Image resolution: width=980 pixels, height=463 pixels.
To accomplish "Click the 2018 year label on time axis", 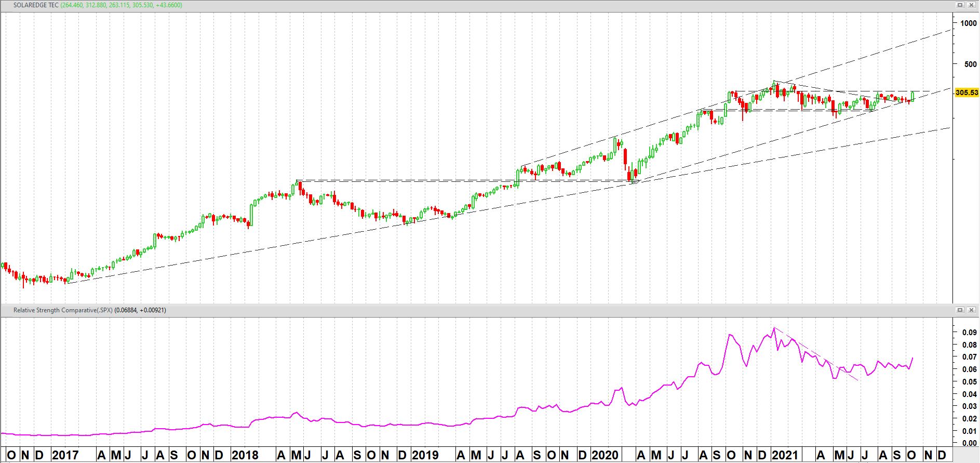I will point(245,456).
